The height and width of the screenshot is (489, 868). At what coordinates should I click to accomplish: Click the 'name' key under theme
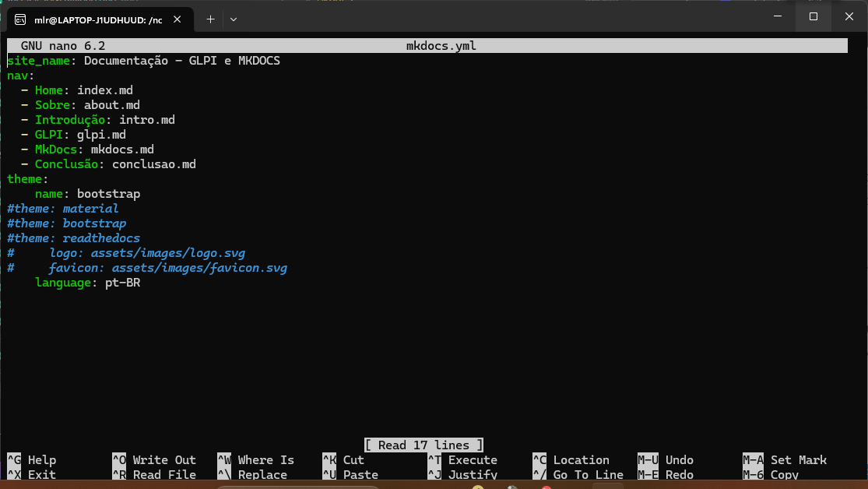tap(49, 194)
